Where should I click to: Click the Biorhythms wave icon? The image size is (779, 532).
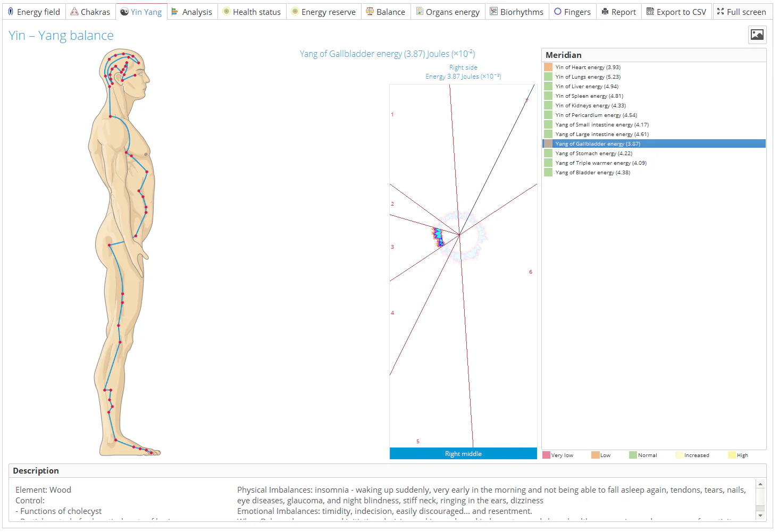tap(494, 11)
